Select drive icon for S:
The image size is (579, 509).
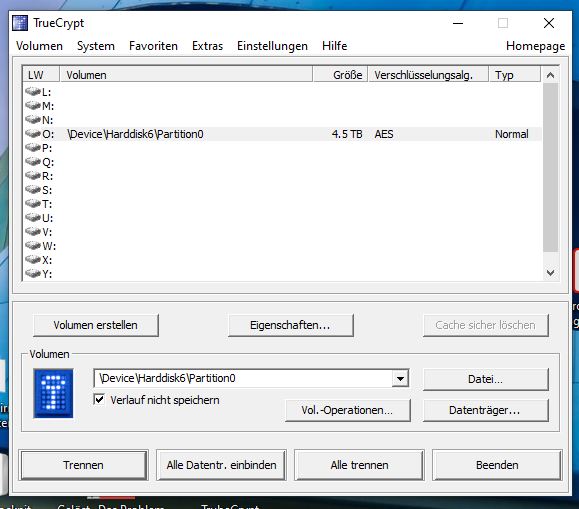[x=33, y=189]
